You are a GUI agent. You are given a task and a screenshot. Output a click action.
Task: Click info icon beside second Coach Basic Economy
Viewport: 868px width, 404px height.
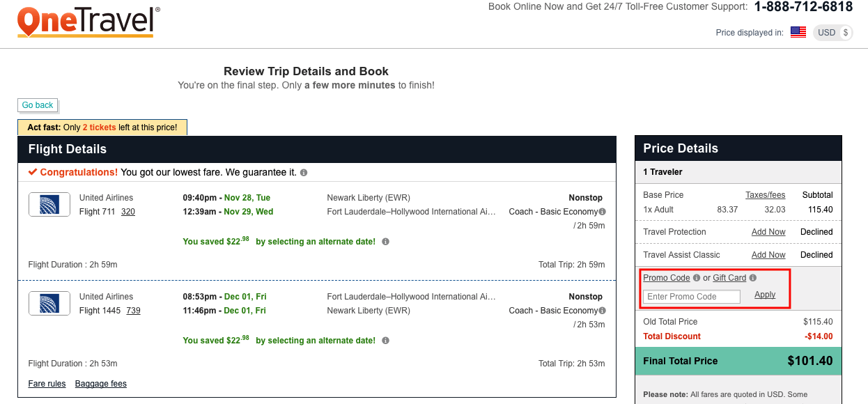602,311
